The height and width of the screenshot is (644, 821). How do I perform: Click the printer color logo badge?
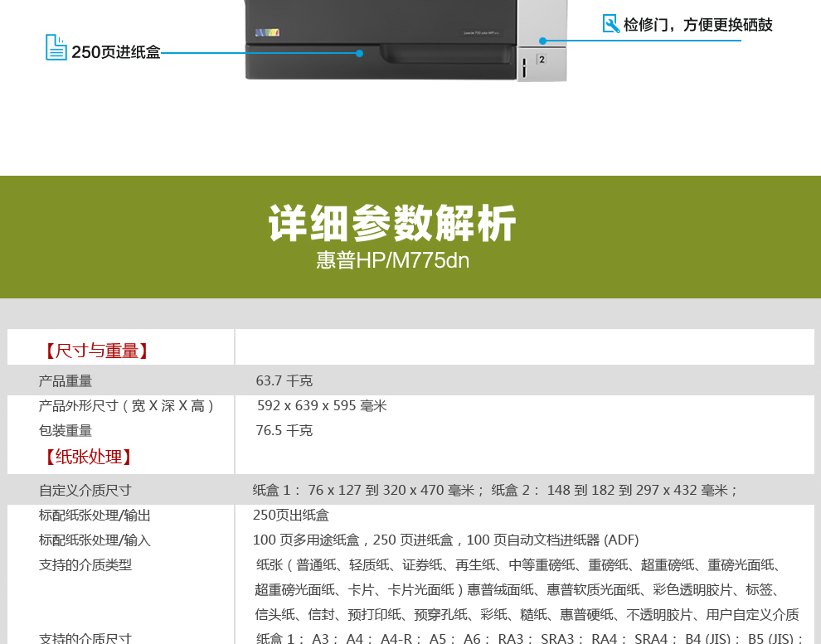267,32
